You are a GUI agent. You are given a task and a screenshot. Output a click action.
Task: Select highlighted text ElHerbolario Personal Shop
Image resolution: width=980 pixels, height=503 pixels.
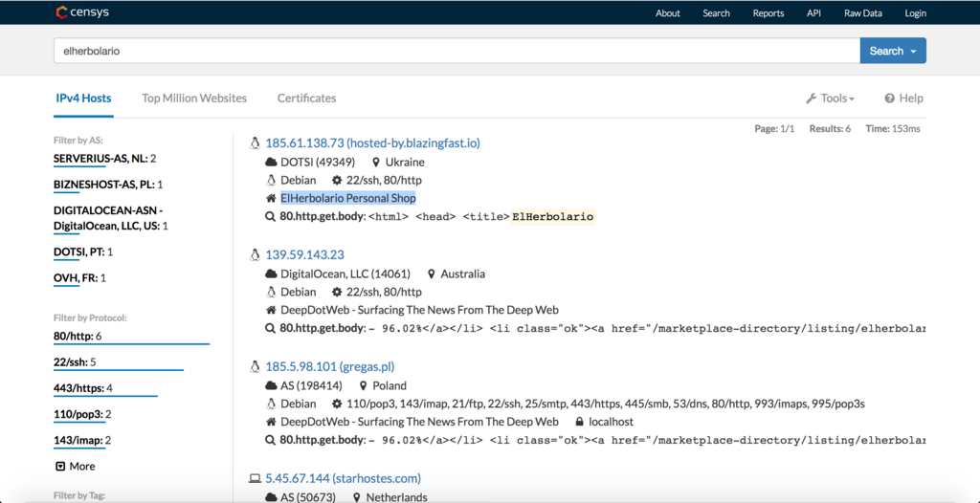click(x=348, y=198)
